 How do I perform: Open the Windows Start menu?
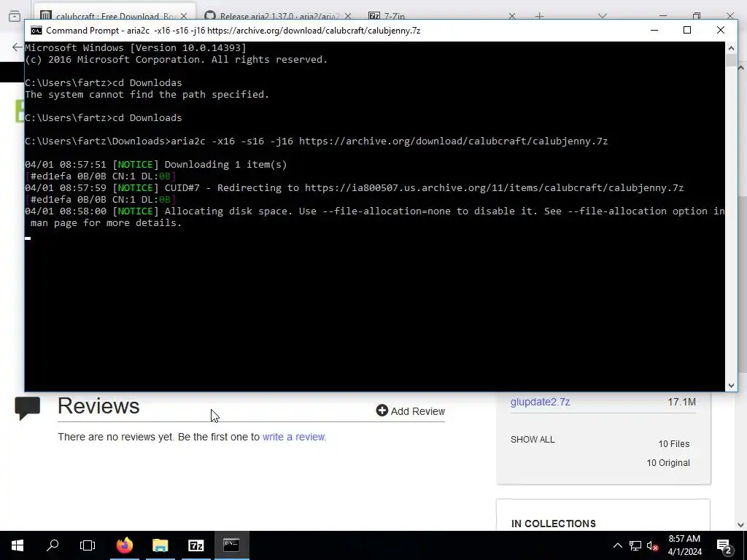(x=18, y=545)
